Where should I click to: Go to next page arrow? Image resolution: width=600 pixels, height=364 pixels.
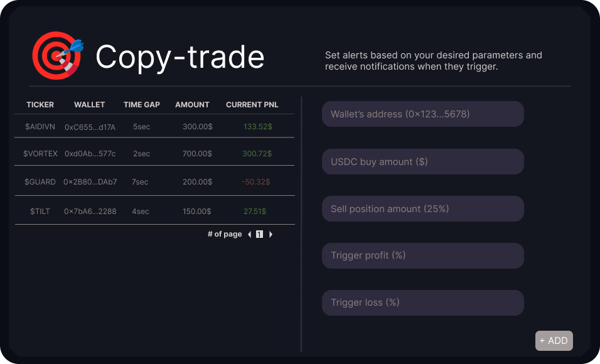(x=271, y=235)
